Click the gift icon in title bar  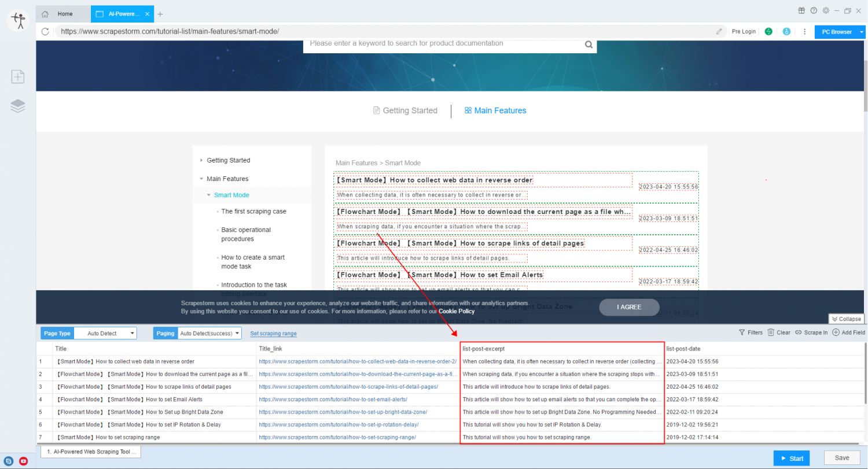coord(801,10)
